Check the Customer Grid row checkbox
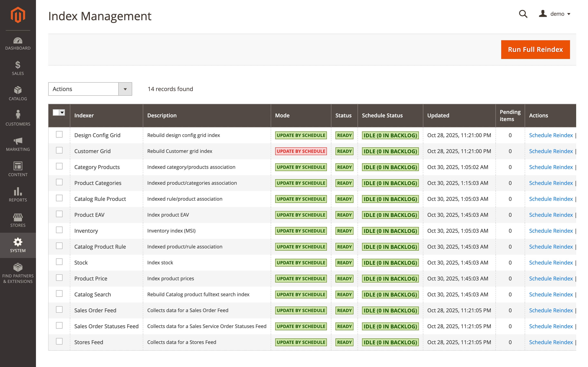Image resolution: width=588 pixels, height=367 pixels. pos(59,150)
